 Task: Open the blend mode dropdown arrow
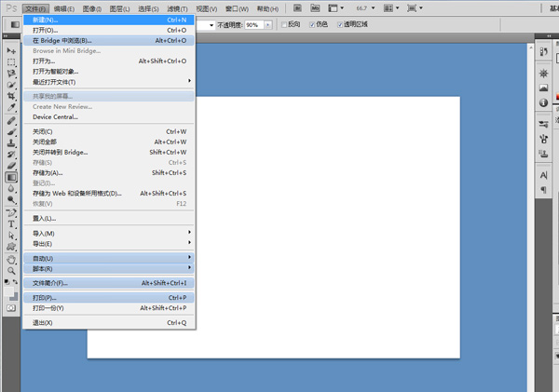tap(211, 25)
